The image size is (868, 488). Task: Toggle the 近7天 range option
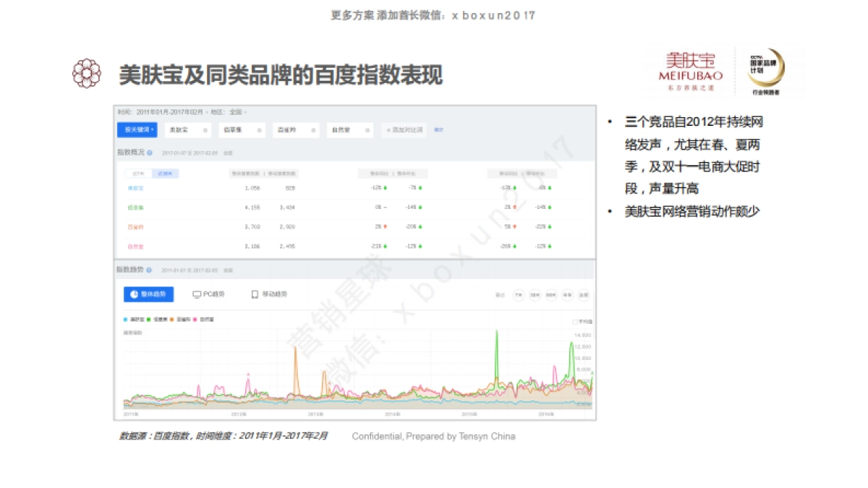[138, 174]
